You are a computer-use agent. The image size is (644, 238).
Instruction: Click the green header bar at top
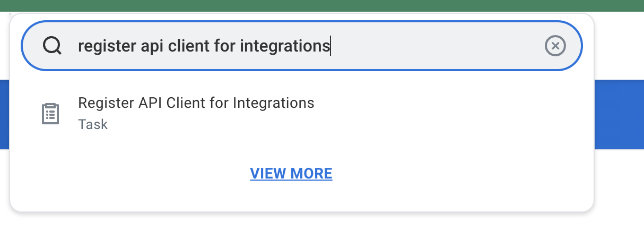(x=318, y=5)
